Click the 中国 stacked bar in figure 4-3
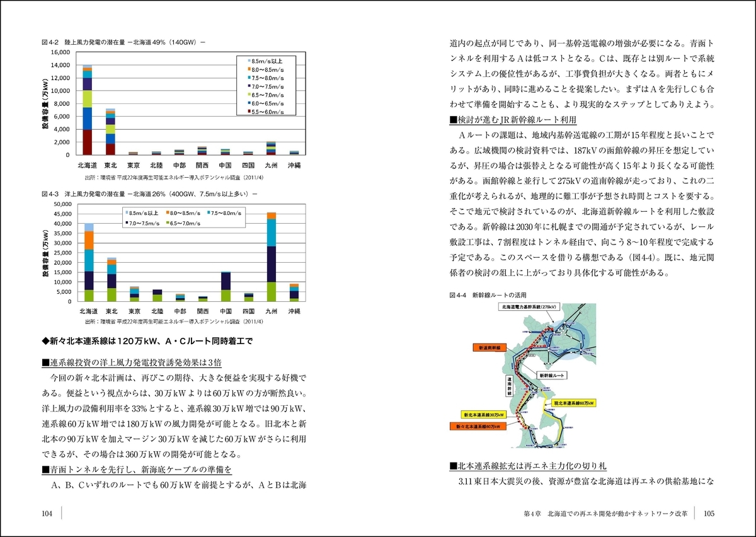756x537 pixels. pos(226,286)
